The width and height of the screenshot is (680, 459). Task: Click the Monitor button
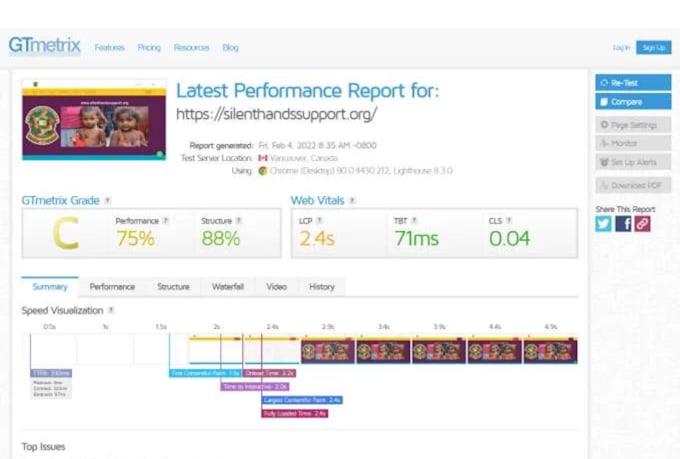tap(633, 143)
